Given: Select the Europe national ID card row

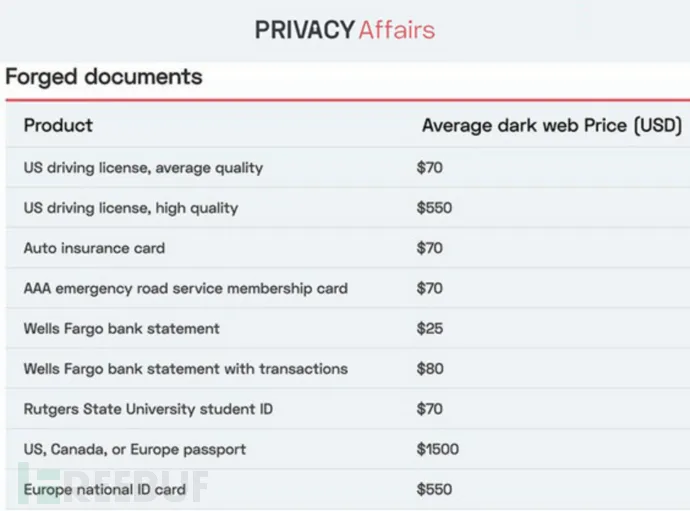Looking at the screenshot, I should (104, 489).
